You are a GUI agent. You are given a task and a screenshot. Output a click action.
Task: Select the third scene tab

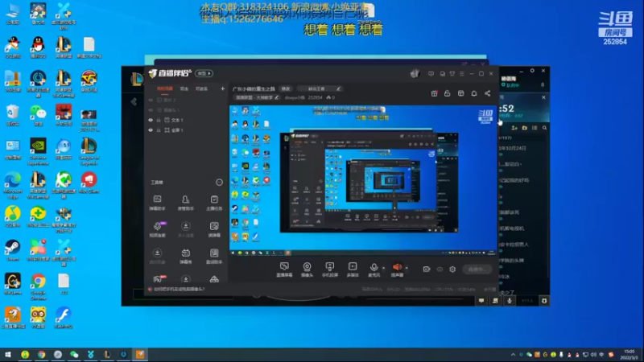click(201, 88)
